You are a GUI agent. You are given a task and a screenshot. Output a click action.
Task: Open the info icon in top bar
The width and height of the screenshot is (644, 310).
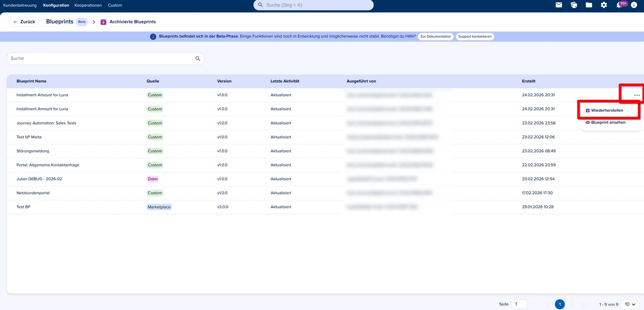(634, 5)
